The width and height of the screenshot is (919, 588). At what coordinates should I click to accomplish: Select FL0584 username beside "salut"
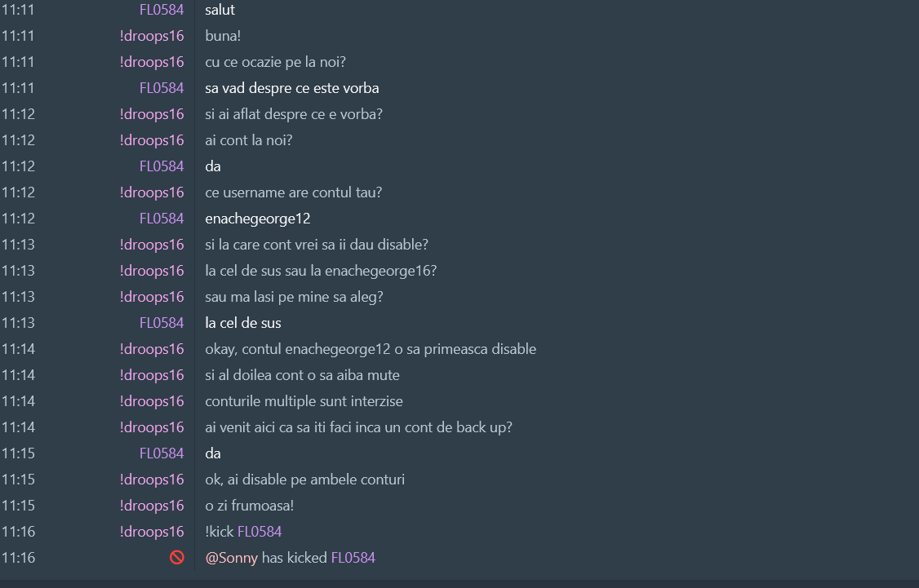(x=162, y=10)
